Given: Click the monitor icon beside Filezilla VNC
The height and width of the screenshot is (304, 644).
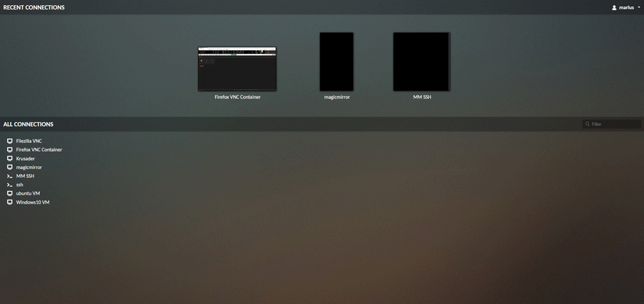Looking at the screenshot, I should (x=10, y=141).
